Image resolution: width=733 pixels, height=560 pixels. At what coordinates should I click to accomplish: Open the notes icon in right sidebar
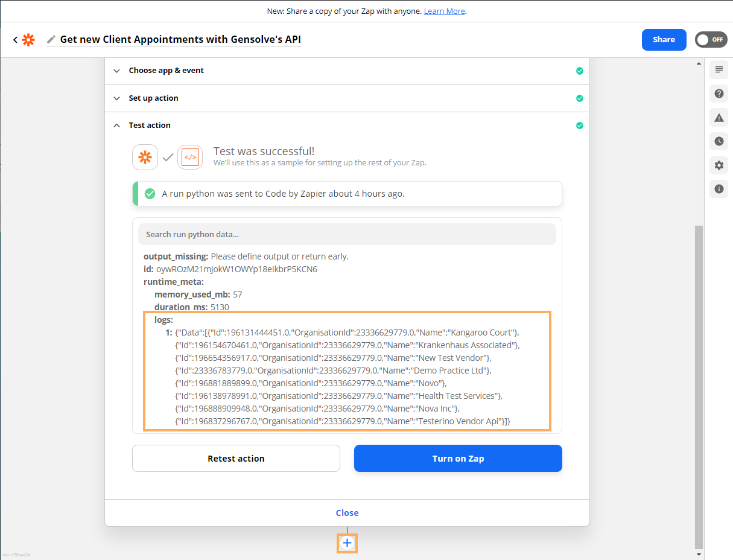click(x=719, y=69)
